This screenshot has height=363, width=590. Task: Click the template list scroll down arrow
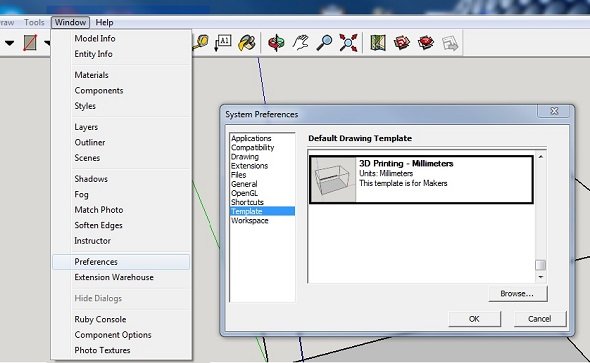point(541,277)
